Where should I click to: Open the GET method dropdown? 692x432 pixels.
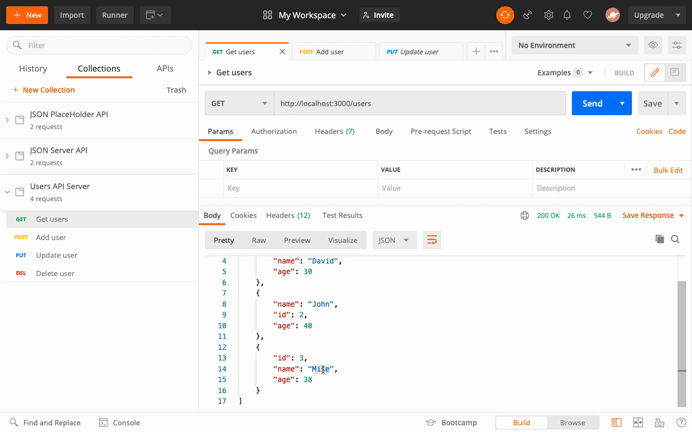(x=239, y=103)
